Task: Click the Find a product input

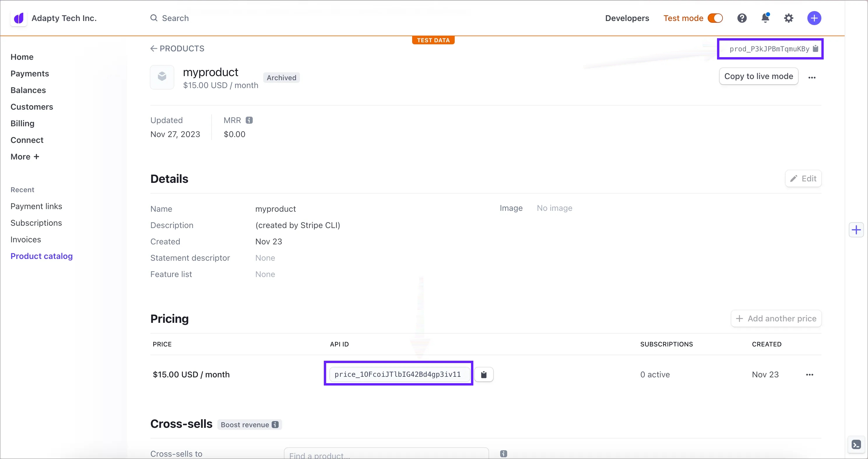Action: pyautogui.click(x=386, y=454)
